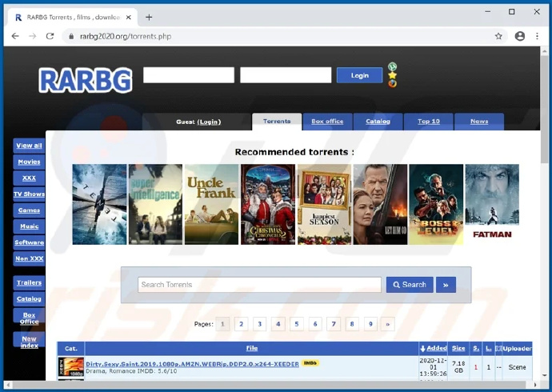This screenshot has width=552, height=392.
Task: Click the Search torrents button
Action: click(410, 285)
